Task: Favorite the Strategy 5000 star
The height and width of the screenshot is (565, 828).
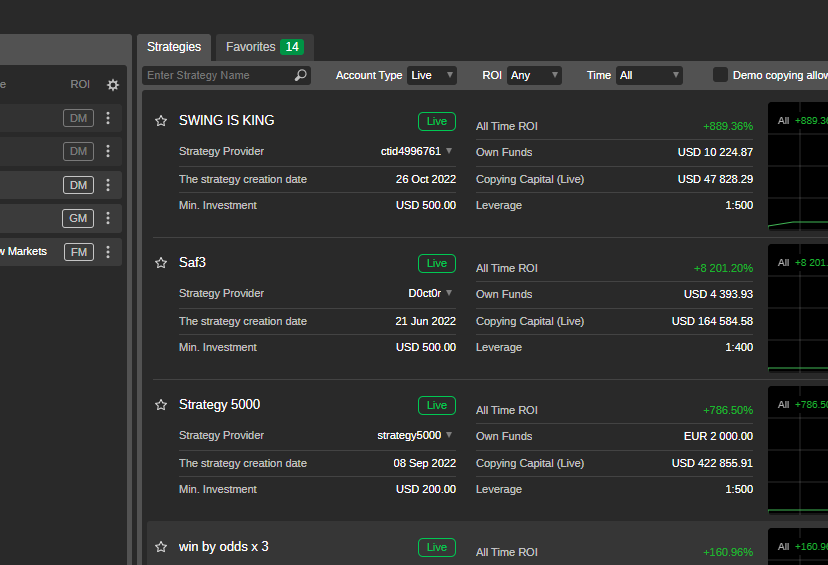Action: pos(161,405)
